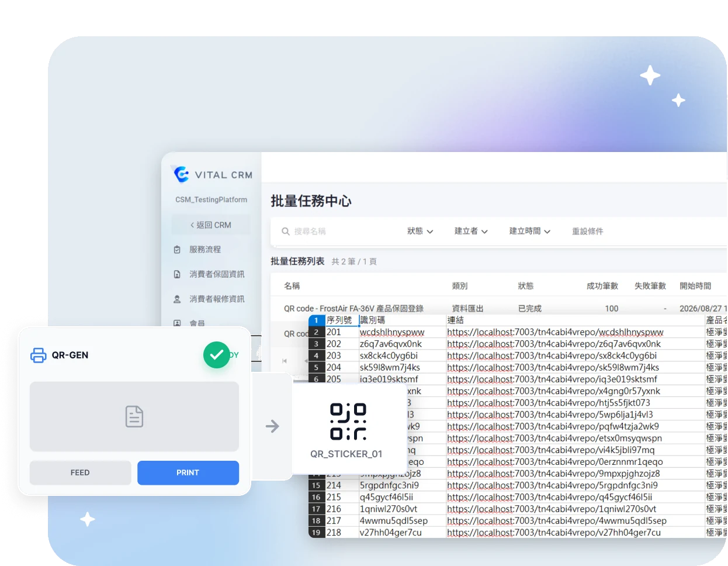Click the 名稱 column header
Viewport: 728px width, 566px height.
pyautogui.click(x=292, y=286)
